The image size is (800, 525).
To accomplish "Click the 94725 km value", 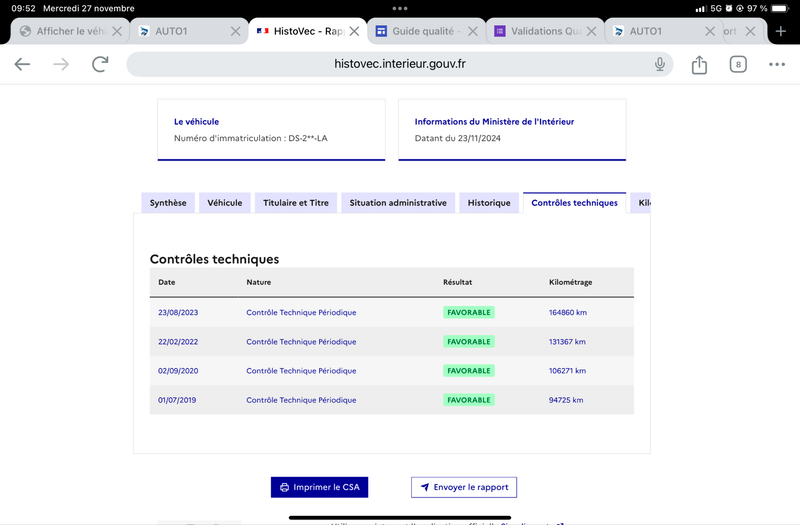I will tap(566, 400).
